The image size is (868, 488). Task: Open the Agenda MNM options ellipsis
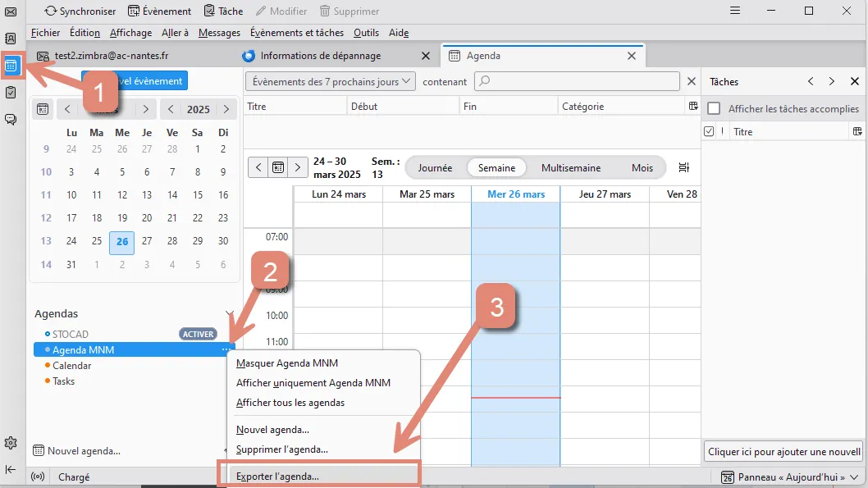pos(226,349)
